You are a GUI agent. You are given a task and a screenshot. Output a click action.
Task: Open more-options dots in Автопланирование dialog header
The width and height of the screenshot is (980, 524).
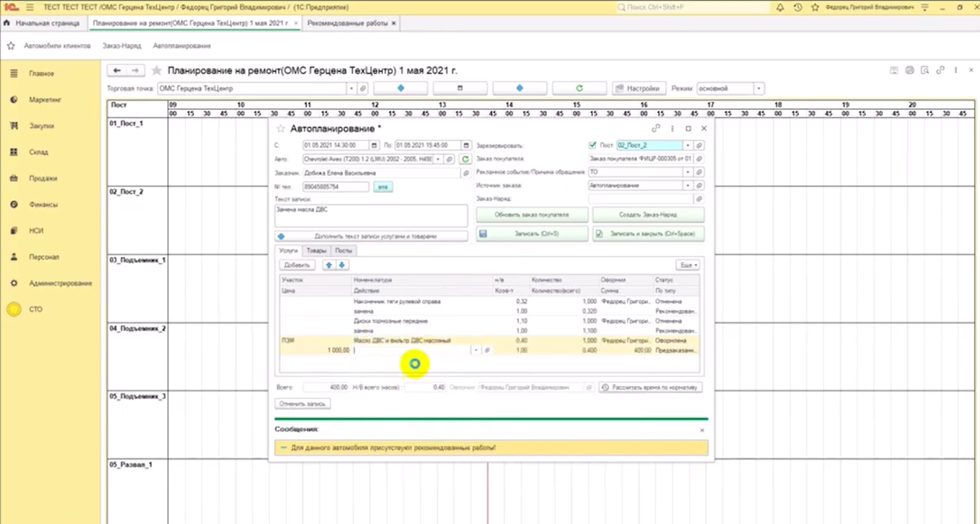[673, 128]
